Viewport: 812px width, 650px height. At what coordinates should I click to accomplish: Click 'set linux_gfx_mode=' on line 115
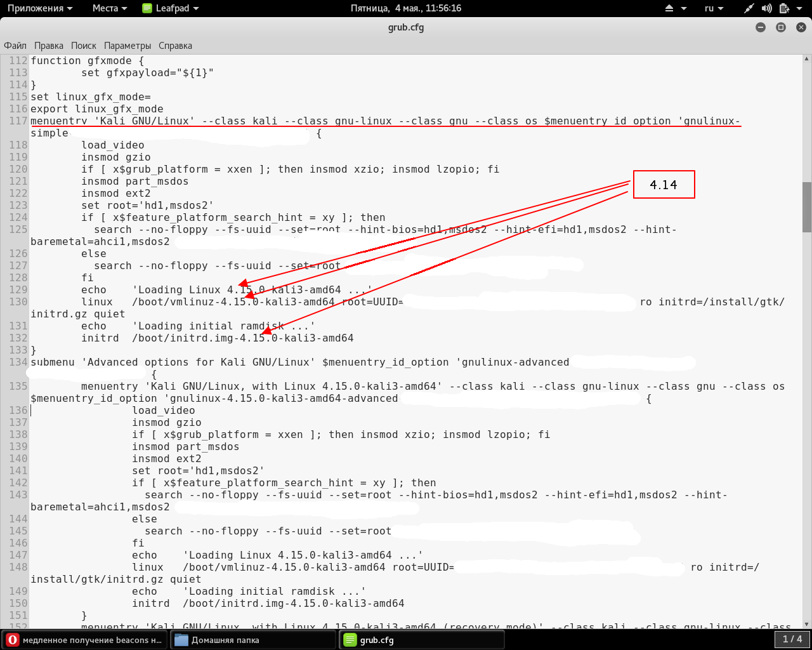coord(91,97)
